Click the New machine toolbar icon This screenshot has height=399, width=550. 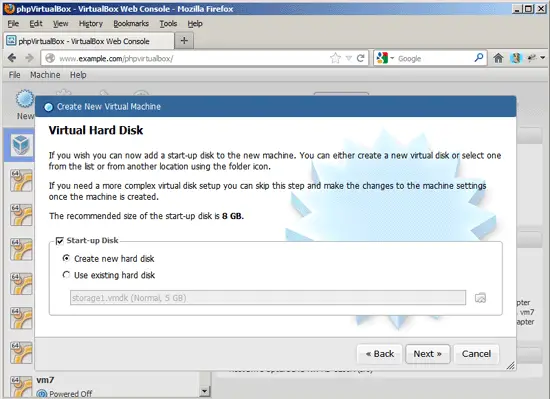(25, 99)
